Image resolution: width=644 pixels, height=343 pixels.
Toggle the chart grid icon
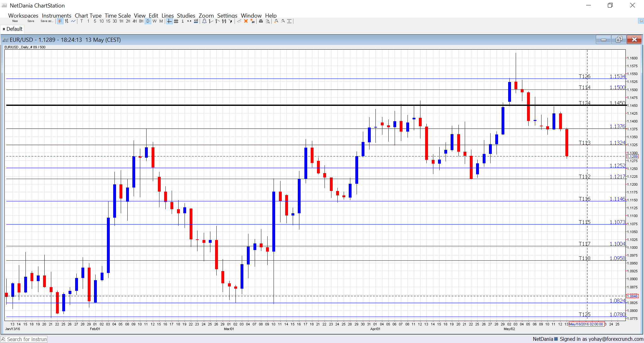[x=176, y=21]
